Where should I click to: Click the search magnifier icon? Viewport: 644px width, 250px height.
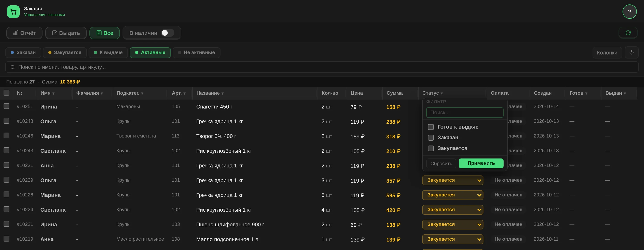pyautogui.click(x=13, y=67)
